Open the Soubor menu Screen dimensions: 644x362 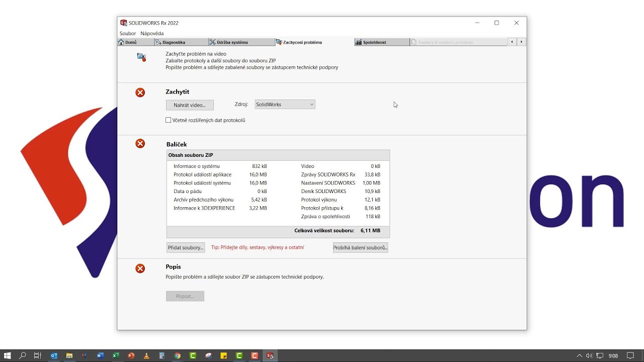coord(128,33)
